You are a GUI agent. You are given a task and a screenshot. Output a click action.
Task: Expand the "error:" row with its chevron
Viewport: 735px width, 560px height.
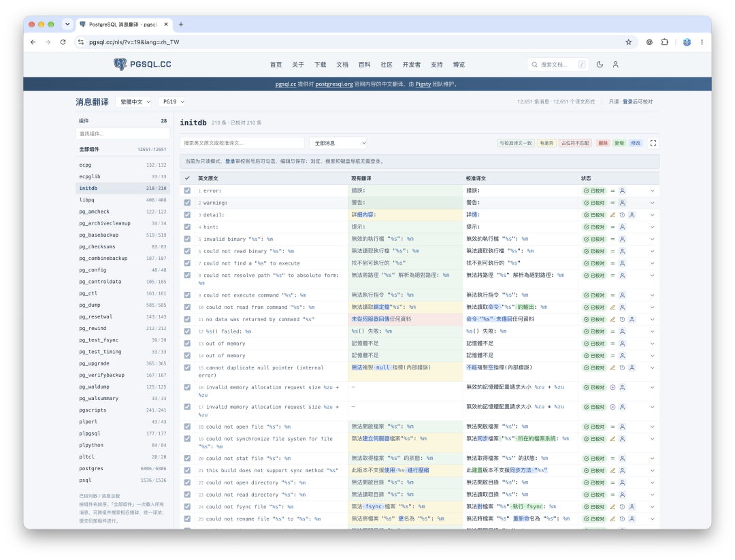coord(652,191)
